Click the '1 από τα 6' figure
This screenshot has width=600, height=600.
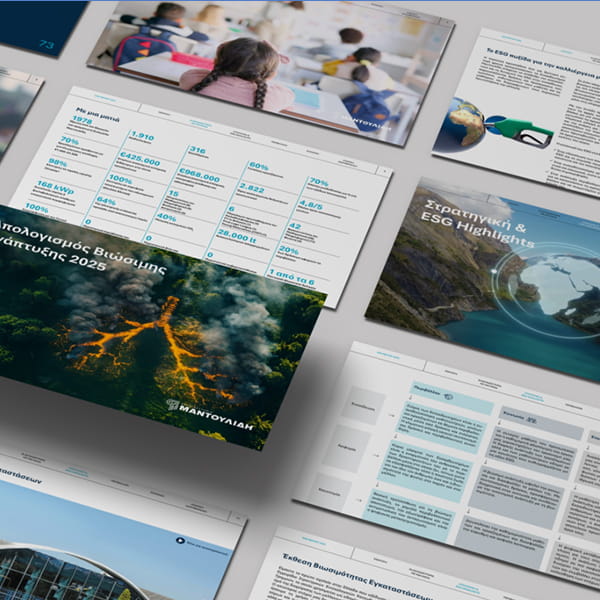tap(292, 277)
